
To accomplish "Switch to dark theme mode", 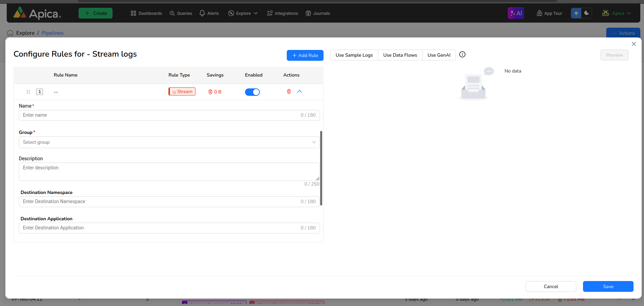I will pos(587,13).
